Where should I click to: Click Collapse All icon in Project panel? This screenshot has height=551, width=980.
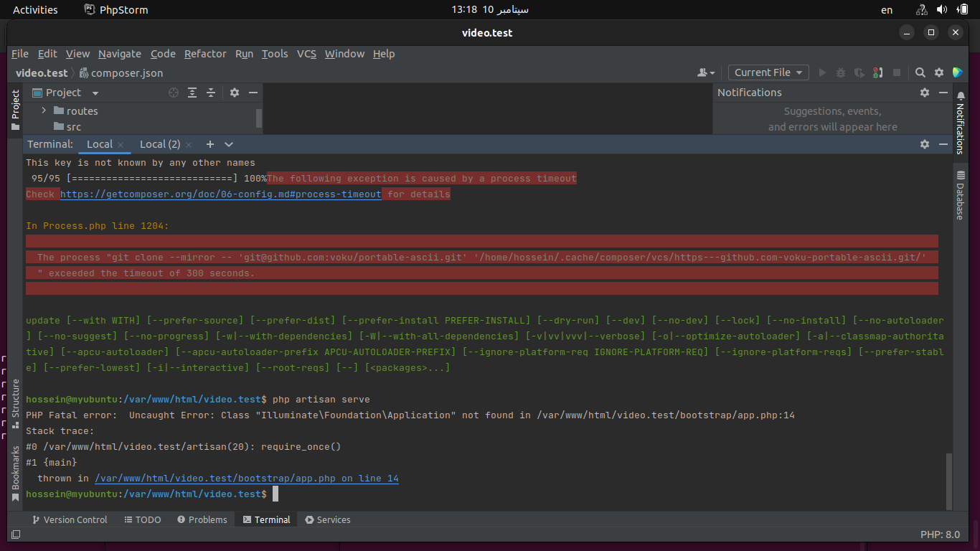[x=211, y=93]
